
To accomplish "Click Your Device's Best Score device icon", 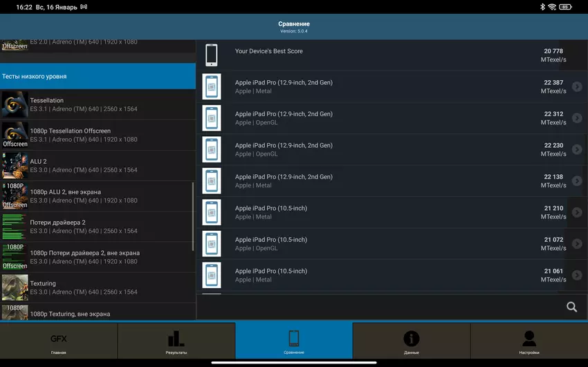I will pyautogui.click(x=212, y=55).
